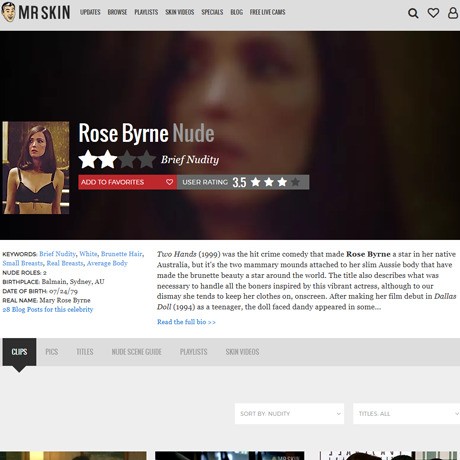Open the favorites heart icon in header

433,13
